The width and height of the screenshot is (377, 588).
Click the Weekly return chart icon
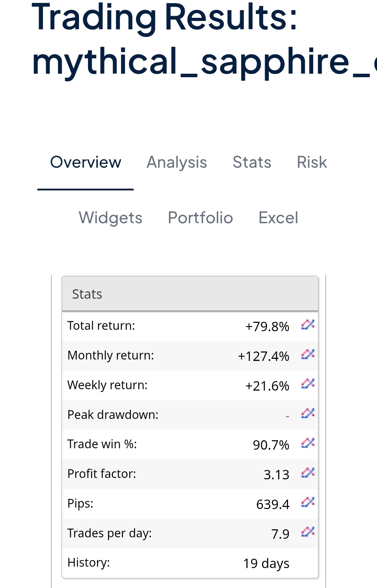pyautogui.click(x=308, y=384)
